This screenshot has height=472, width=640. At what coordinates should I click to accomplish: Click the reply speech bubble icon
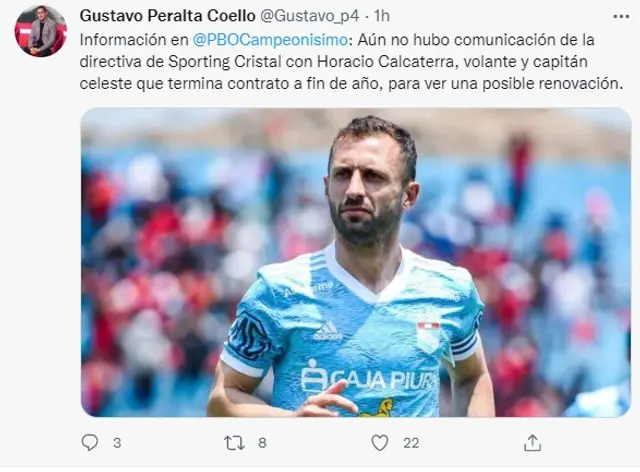pos(90,443)
